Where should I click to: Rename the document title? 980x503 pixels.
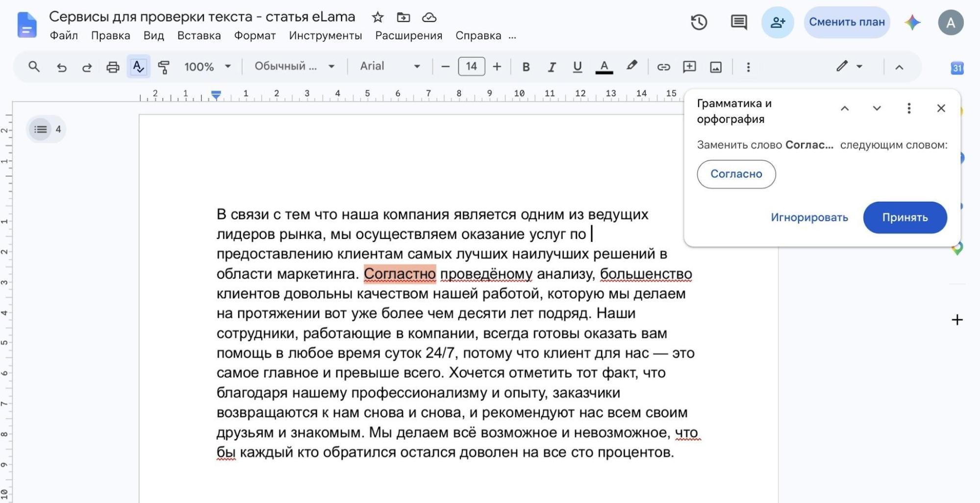202,17
